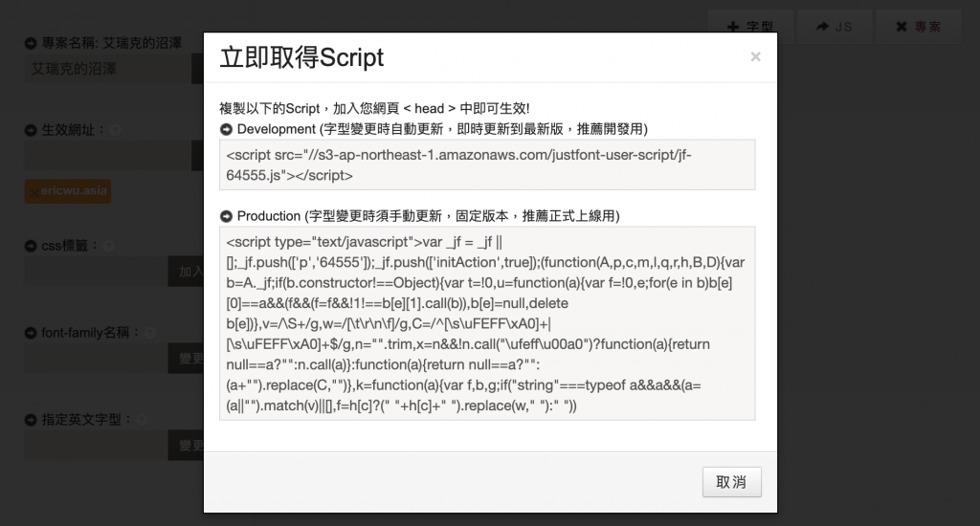Select the Development script text box
980x526 pixels.
[487, 164]
